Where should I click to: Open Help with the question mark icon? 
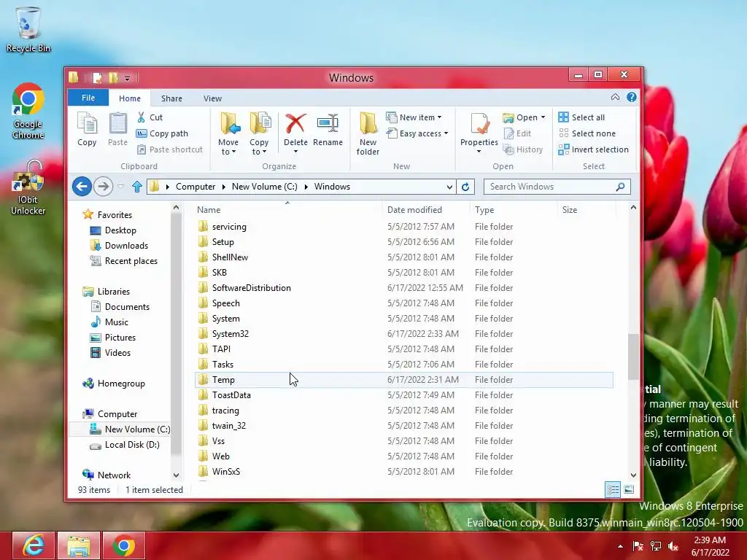[x=632, y=97]
